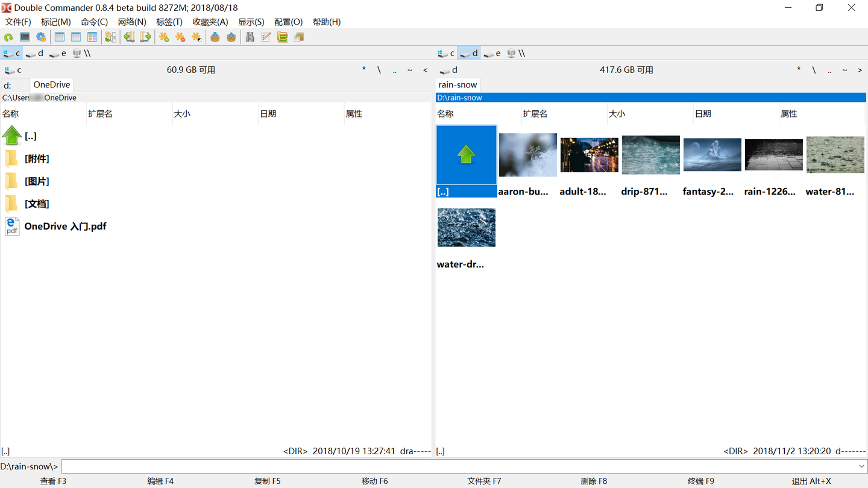This screenshot has height=488, width=868.
Task: Click the yellow folder icon beside [文档]
Action: point(11,204)
